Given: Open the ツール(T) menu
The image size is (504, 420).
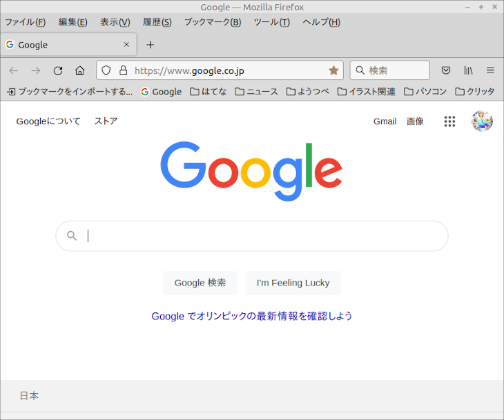Looking at the screenshot, I should [x=271, y=22].
